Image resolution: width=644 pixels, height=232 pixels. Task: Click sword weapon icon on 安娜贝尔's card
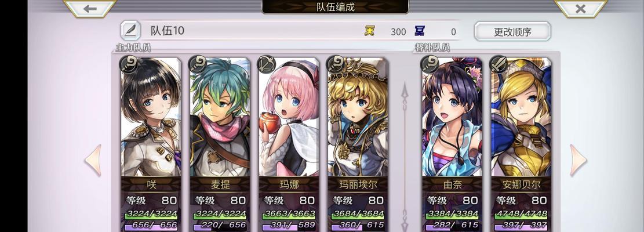[x=499, y=64]
